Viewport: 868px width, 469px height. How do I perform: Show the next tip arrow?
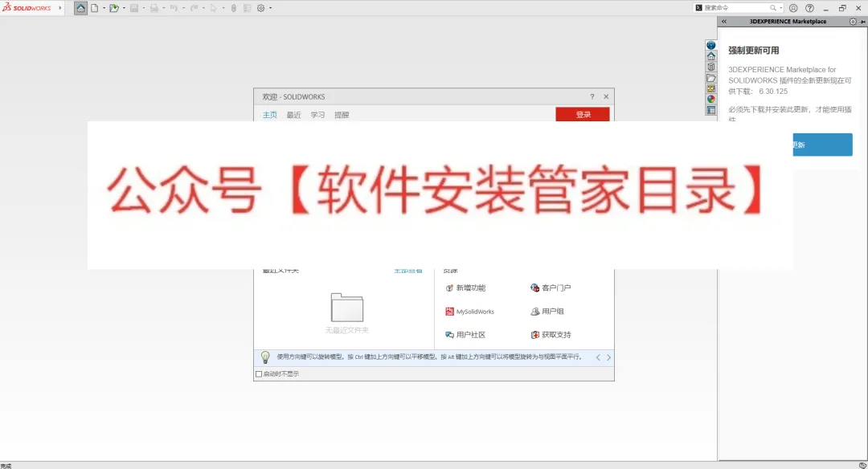click(608, 358)
